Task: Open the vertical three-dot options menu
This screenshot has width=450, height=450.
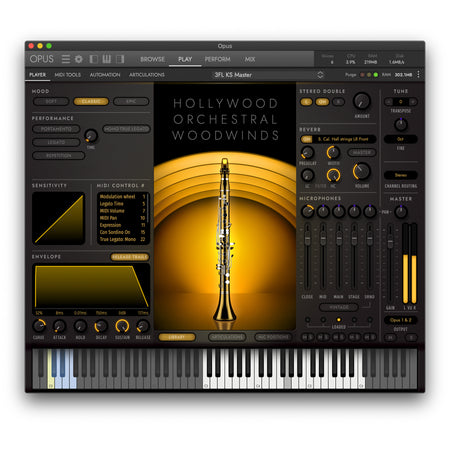Action: pyautogui.click(x=418, y=75)
